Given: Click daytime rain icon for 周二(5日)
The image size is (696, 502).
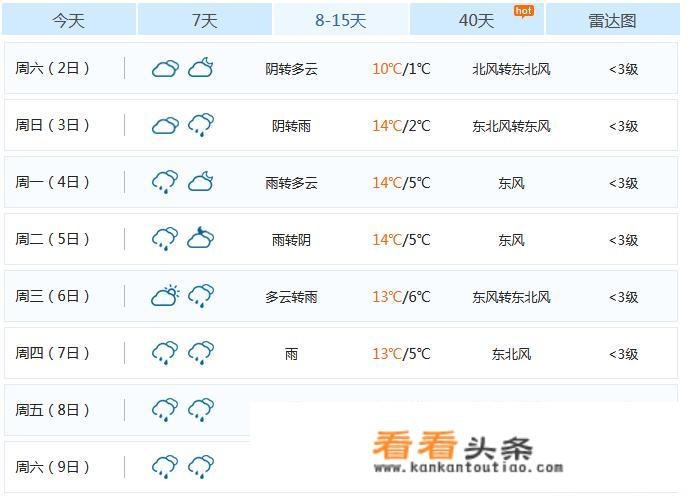Looking at the screenshot, I should tap(165, 239).
